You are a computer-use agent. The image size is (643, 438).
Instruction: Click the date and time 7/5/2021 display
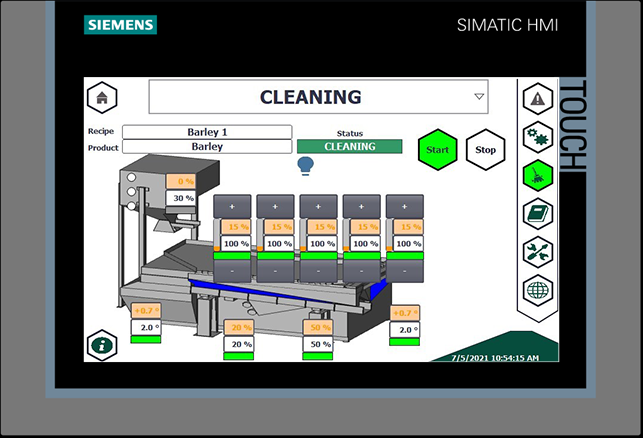495,358
